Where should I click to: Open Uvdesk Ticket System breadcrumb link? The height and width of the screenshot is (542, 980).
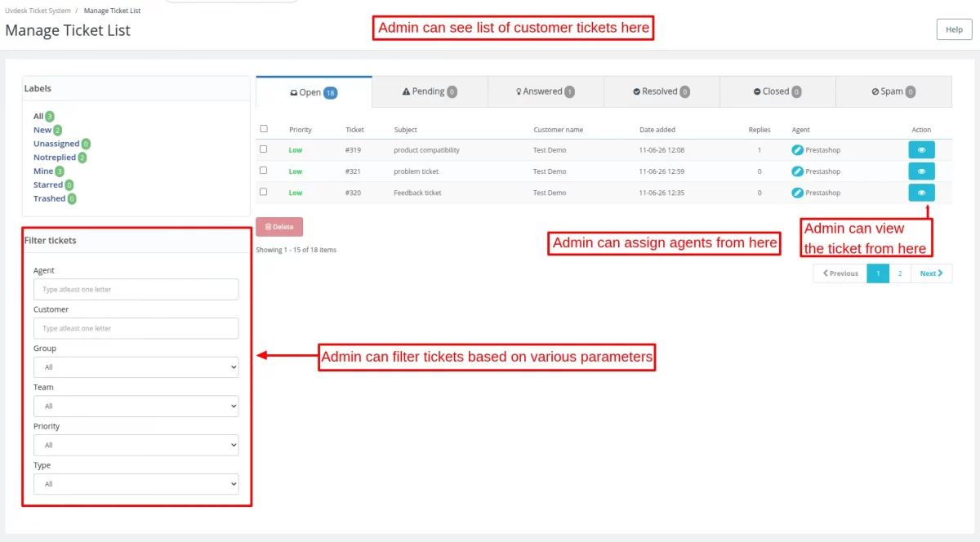click(38, 11)
